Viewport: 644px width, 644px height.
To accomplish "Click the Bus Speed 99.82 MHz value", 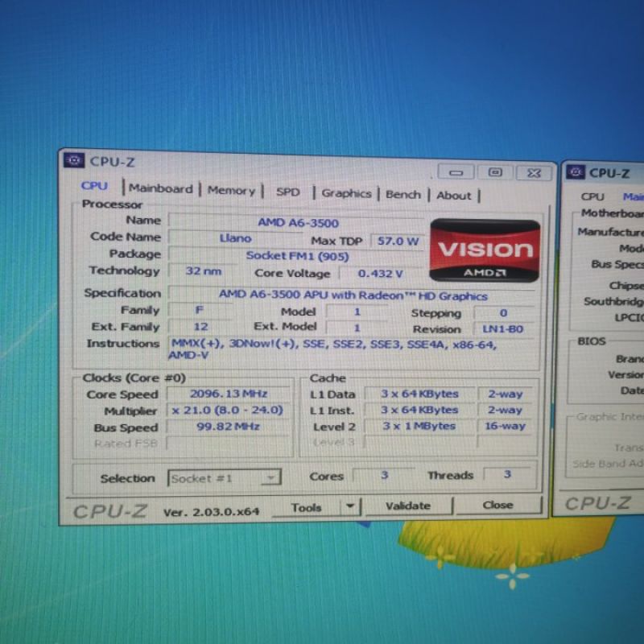I will (229, 427).
